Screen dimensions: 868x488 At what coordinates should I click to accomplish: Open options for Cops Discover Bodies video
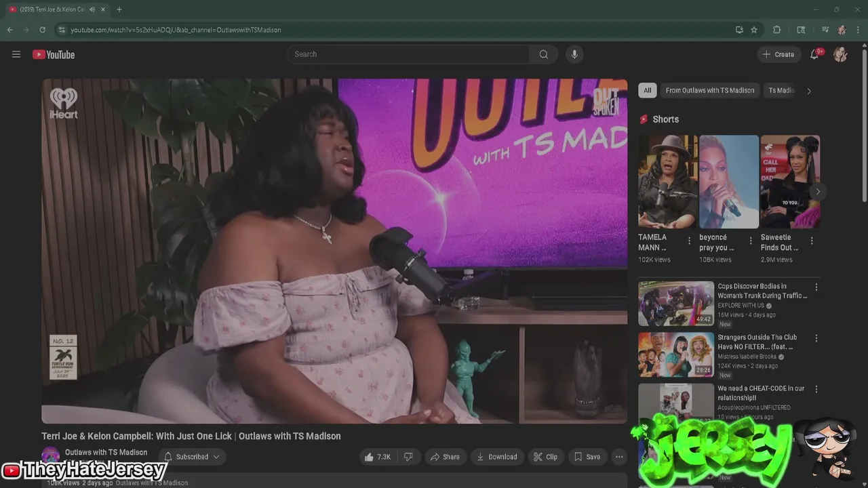(816, 287)
